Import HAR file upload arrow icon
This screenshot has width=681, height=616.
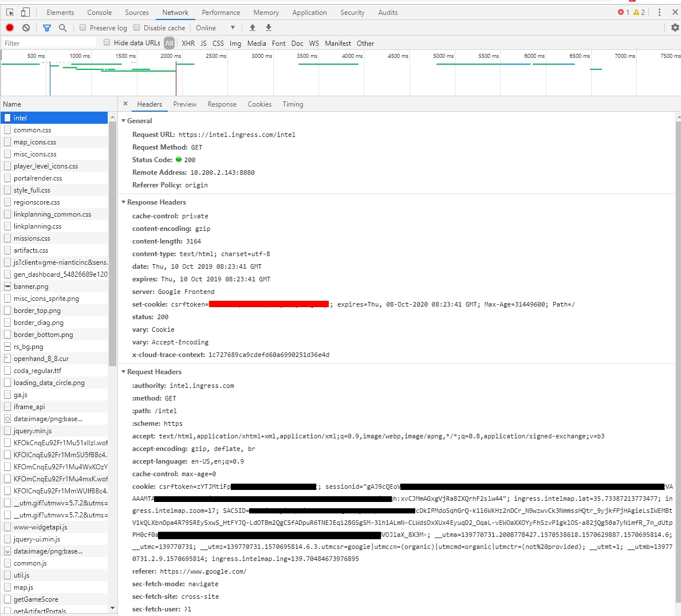253,28
